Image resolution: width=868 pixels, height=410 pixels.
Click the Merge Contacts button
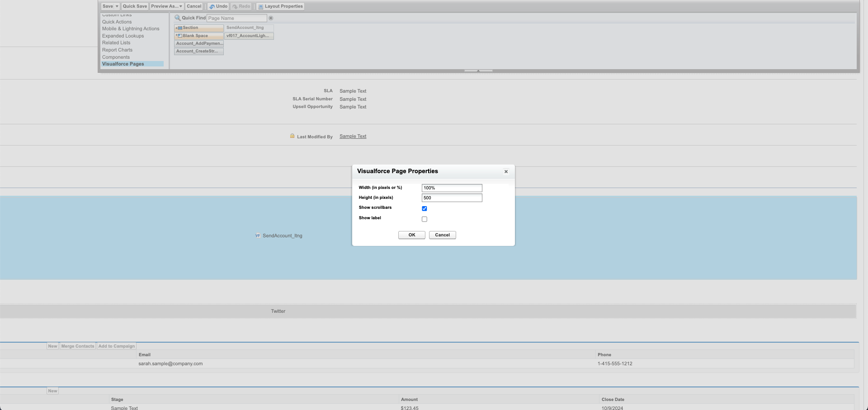78,346
